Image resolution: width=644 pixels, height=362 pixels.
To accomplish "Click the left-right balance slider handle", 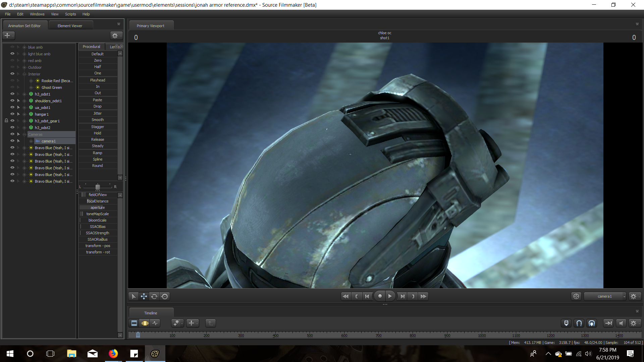I will [x=98, y=187].
